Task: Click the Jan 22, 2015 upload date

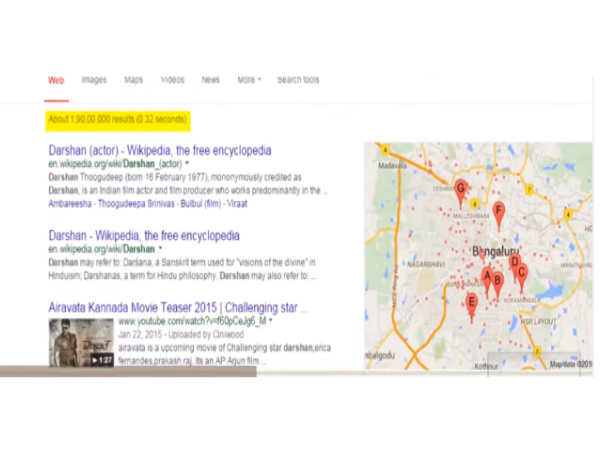Action: pos(140,334)
